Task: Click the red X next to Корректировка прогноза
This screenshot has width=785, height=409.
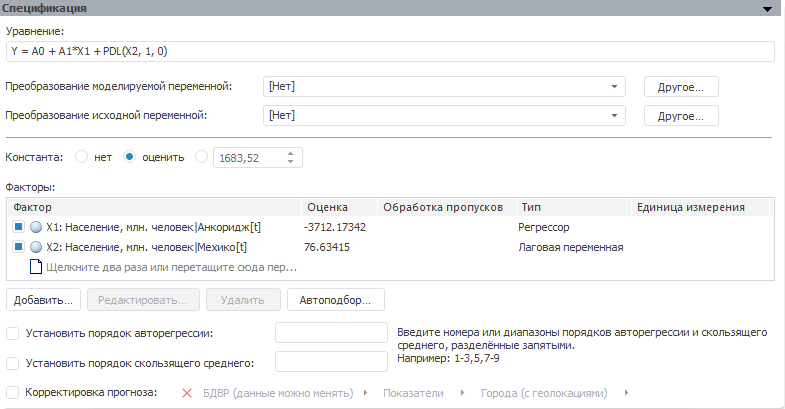Action: 186,393
